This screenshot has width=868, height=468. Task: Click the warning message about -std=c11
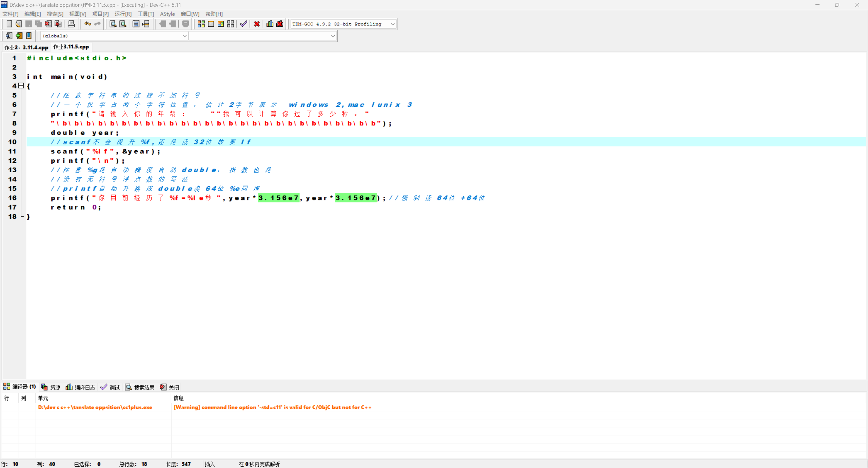tap(272, 407)
